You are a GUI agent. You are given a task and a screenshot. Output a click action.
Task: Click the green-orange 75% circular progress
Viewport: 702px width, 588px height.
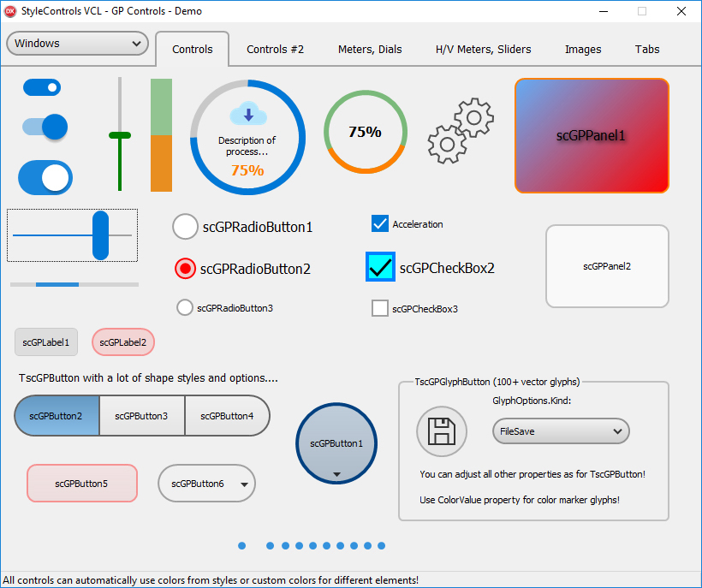click(366, 132)
